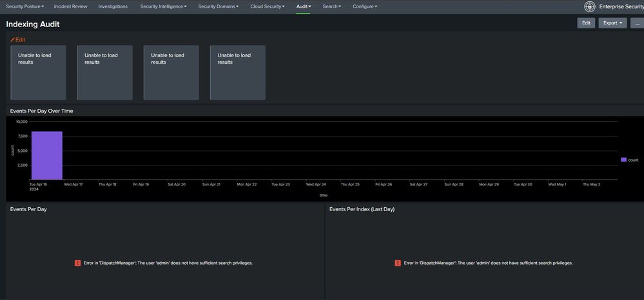Click the Mon Apr 22 axis label
The height and width of the screenshot is (300, 644).
247,185
